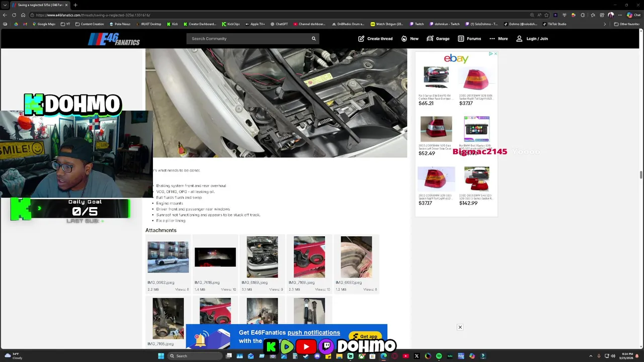
Task: Open attachment thumbnail IMG_6697.jpeg
Action: coord(356,257)
